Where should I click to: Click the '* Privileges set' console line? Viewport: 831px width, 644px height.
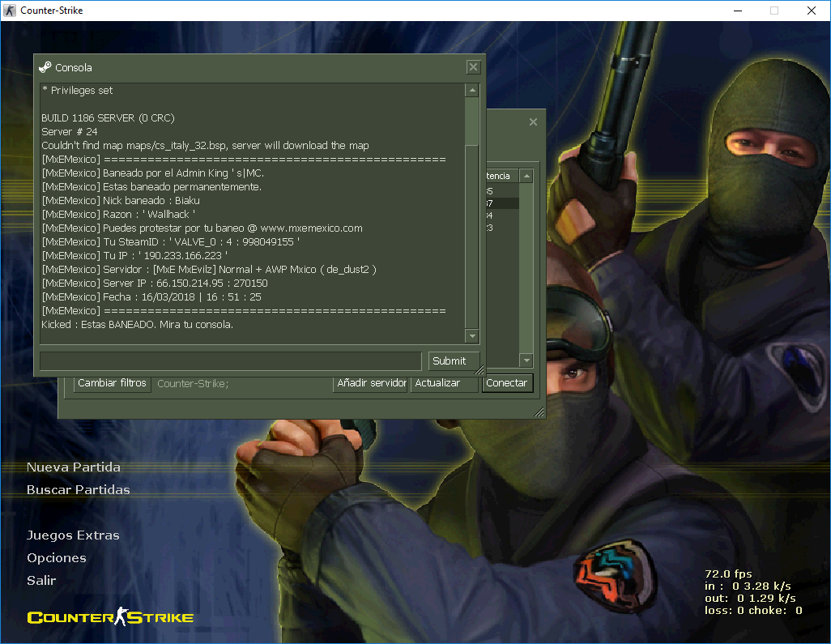tap(78, 91)
